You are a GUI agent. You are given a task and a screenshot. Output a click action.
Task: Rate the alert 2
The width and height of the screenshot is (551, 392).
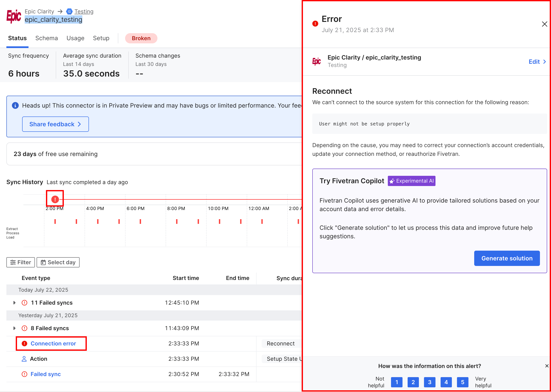[413, 382]
